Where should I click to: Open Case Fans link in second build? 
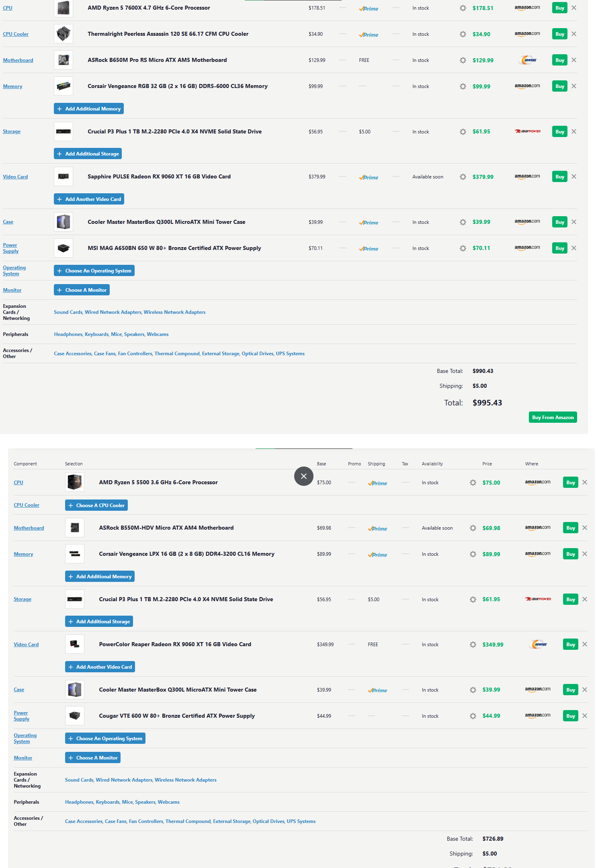click(116, 821)
